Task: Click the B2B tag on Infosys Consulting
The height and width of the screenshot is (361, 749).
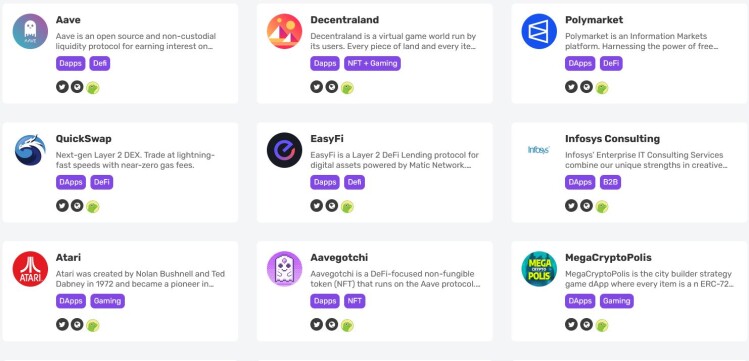Action: click(x=610, y=182)
